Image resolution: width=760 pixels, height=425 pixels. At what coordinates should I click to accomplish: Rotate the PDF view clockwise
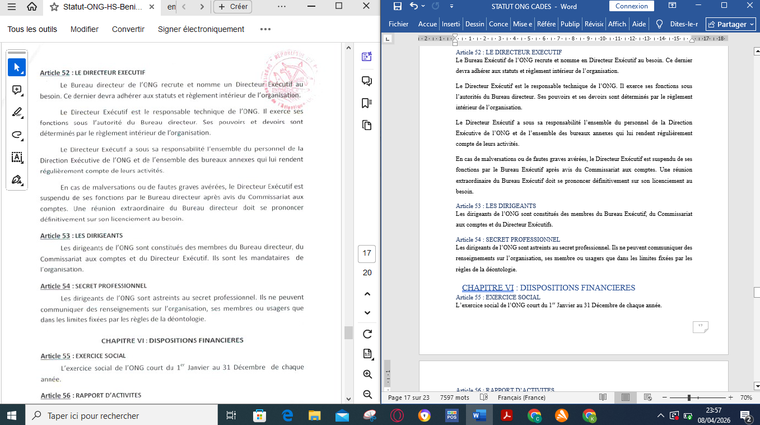[x=367, y=334]
